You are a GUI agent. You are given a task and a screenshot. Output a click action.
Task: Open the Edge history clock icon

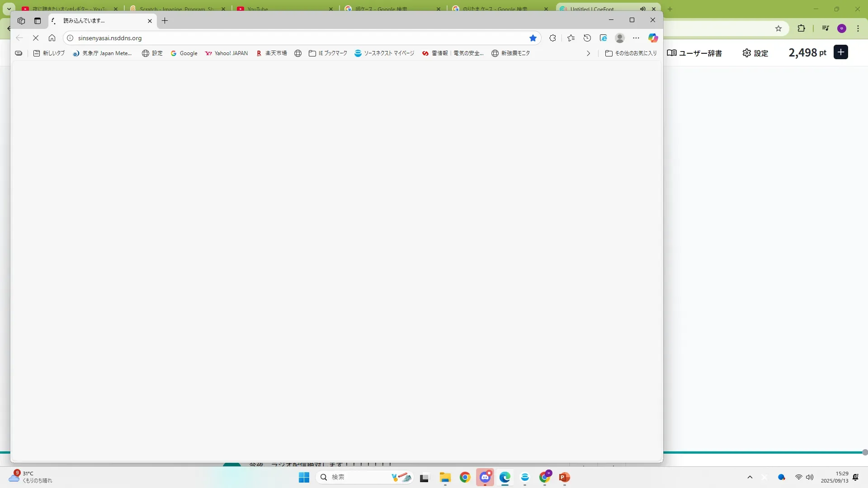(587, 38)
